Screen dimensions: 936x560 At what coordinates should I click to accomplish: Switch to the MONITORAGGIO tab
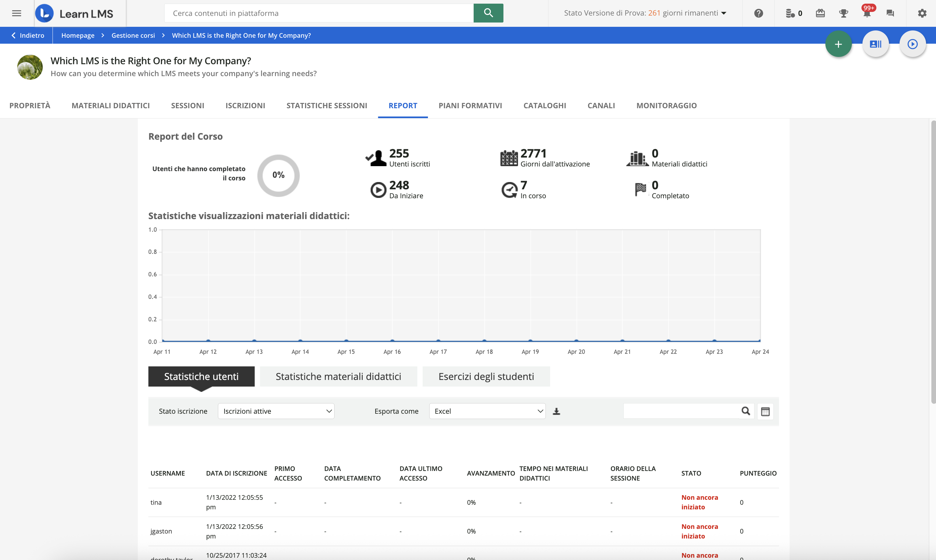(x=666, y=106)
